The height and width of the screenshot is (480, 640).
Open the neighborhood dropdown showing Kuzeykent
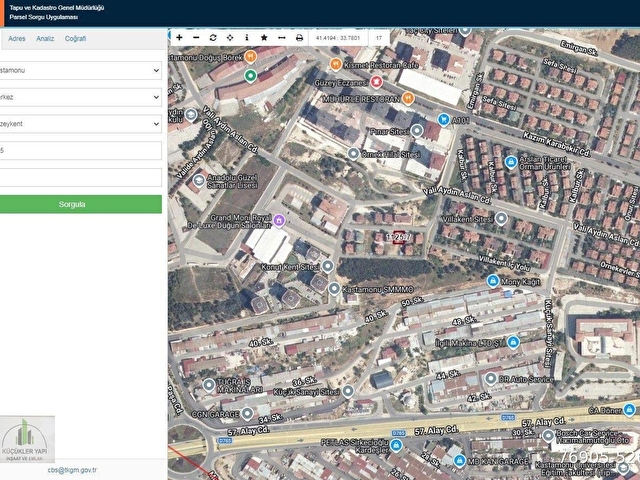click(80, 124)
